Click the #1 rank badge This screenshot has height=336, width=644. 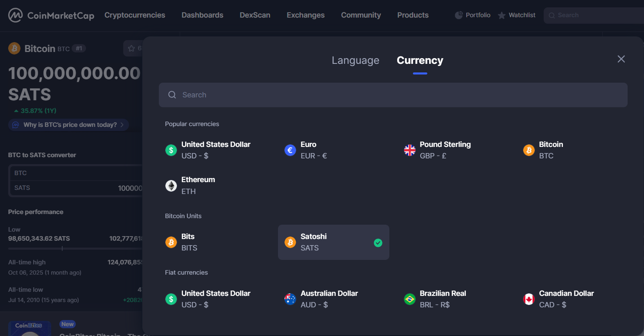79,48
